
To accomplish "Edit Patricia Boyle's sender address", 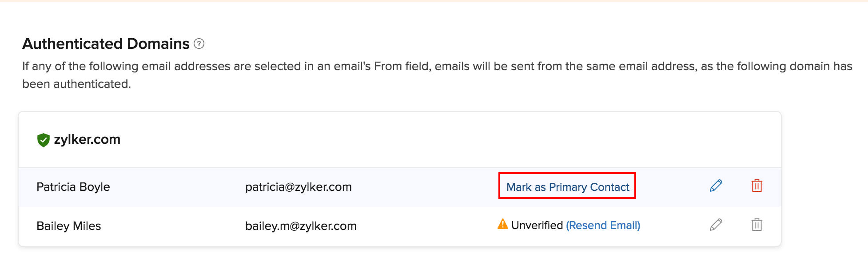I will coord(716,186).
